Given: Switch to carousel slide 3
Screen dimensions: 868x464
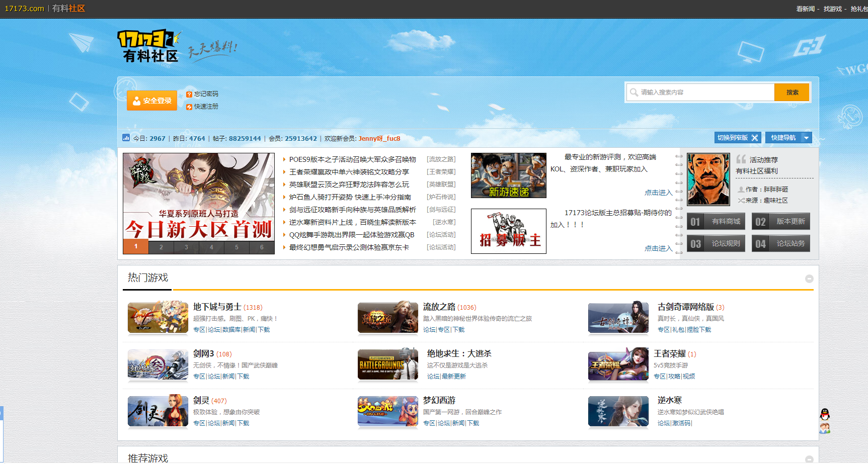Looking at the screenshot, I should [186, 247].
